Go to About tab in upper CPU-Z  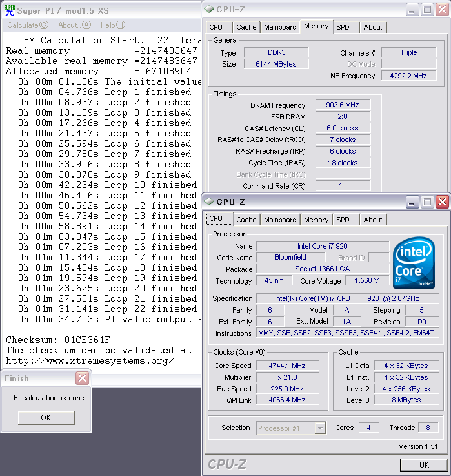[372, 27]
